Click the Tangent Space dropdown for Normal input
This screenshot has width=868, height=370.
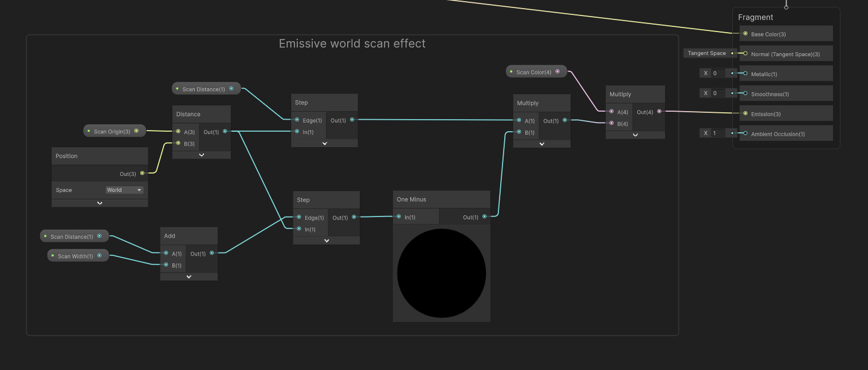tap(708, 53)
